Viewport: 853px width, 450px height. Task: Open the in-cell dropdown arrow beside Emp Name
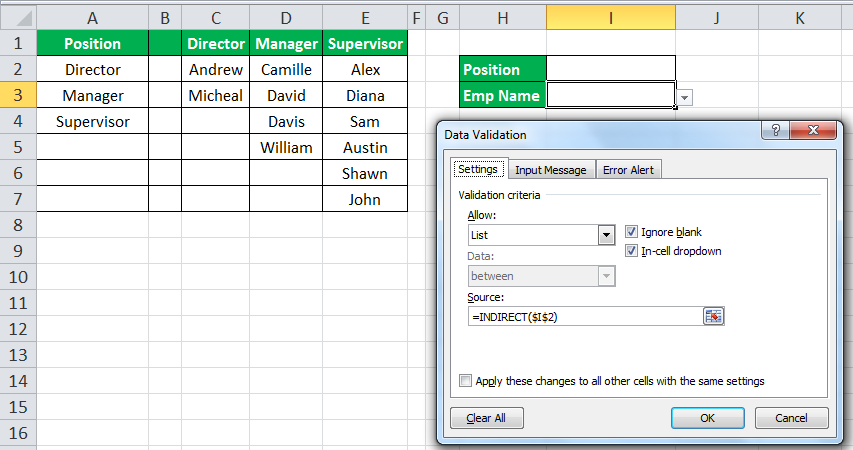pos(684,98)
